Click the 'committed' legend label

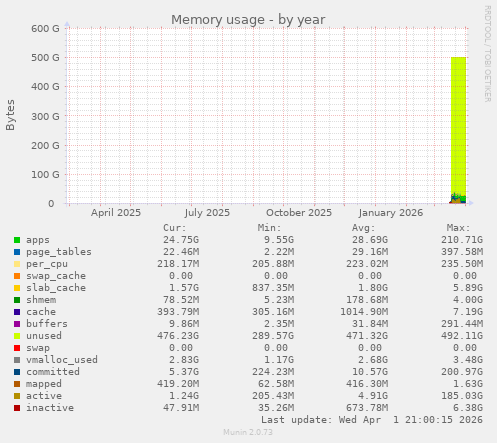click(x=53, y=372)
